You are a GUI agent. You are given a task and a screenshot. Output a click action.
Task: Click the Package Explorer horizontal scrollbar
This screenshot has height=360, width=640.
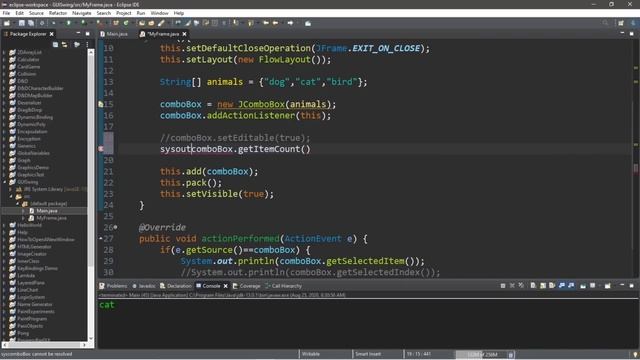[44, 345]
